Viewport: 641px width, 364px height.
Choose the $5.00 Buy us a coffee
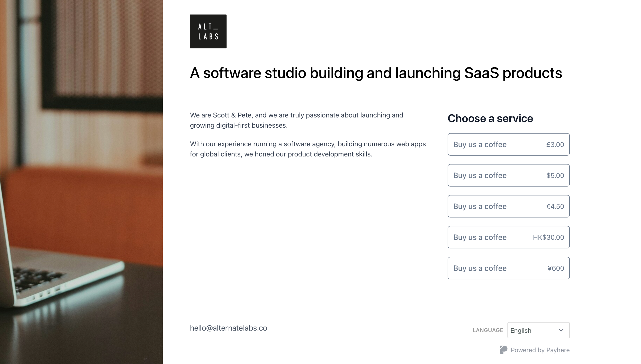point(508,175)
